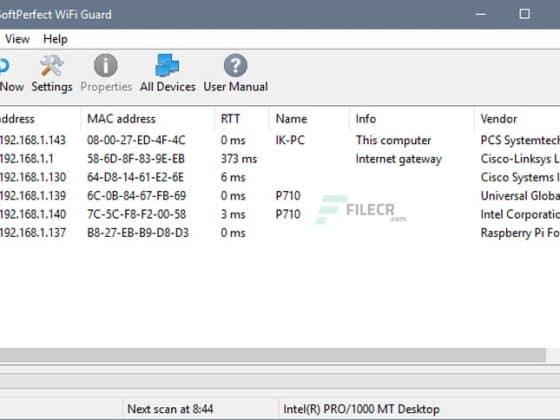Click P710 name in 192.168.1.140 row
The image size is (560, 420).
tap(288, 215)
